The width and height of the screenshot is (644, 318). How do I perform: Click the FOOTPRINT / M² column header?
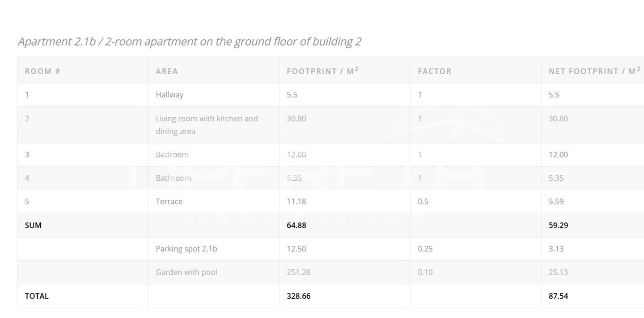click(x=322, y=71)
